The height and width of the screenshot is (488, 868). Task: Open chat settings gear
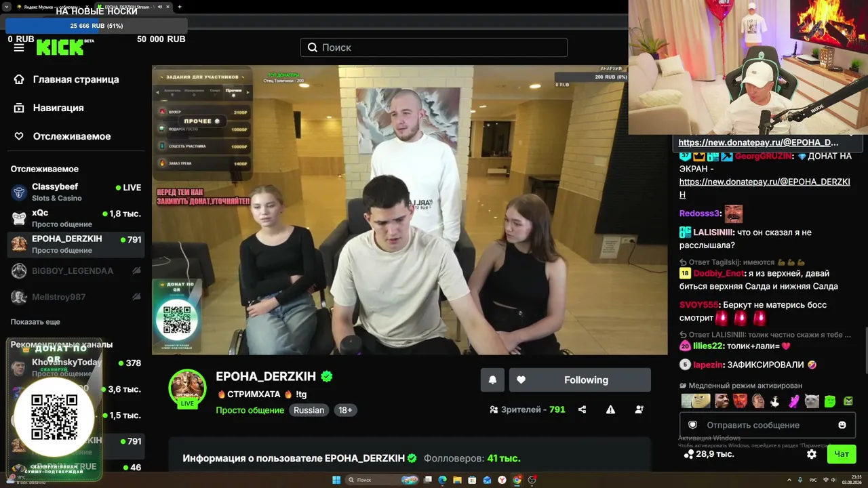pyautogui.click(x=812, y=454)
